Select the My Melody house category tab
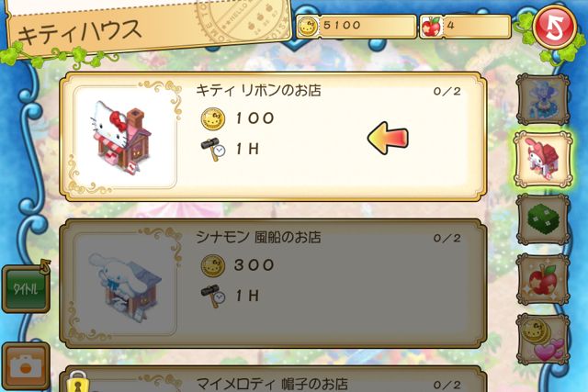588x392 pixels. 542,159
